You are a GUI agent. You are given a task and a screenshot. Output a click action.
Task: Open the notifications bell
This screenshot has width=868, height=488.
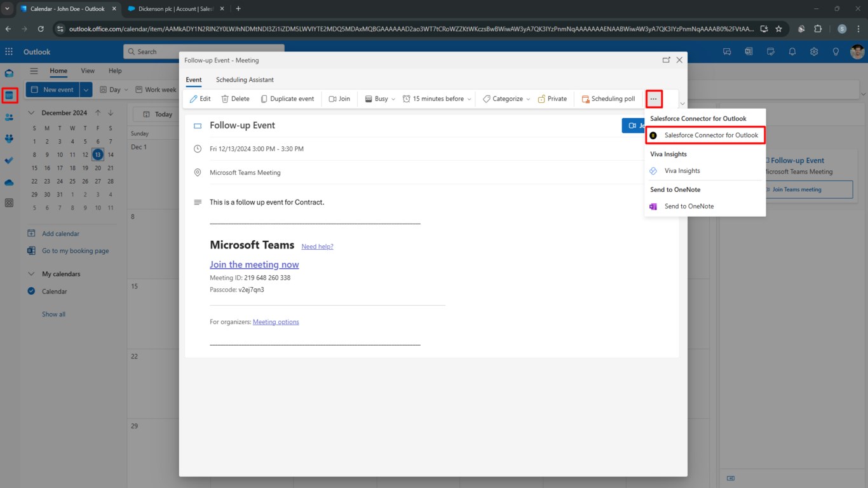(x=792, y=51)
